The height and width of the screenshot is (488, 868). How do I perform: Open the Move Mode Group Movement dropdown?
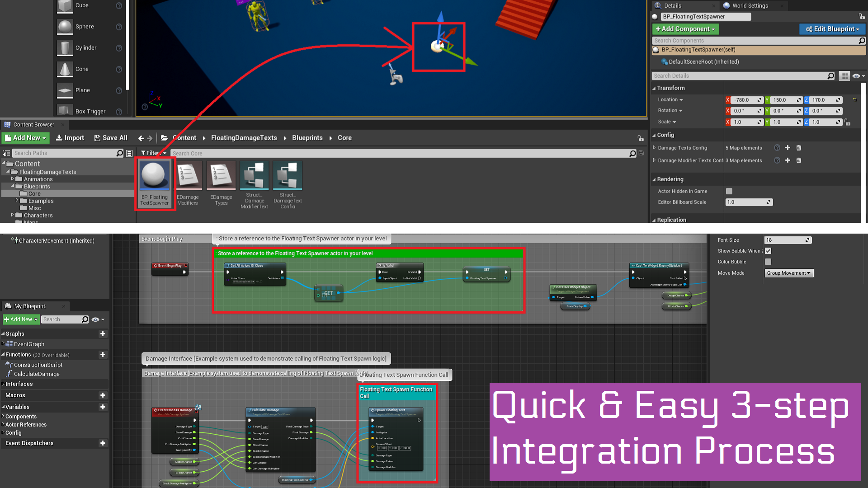[788, 273]
